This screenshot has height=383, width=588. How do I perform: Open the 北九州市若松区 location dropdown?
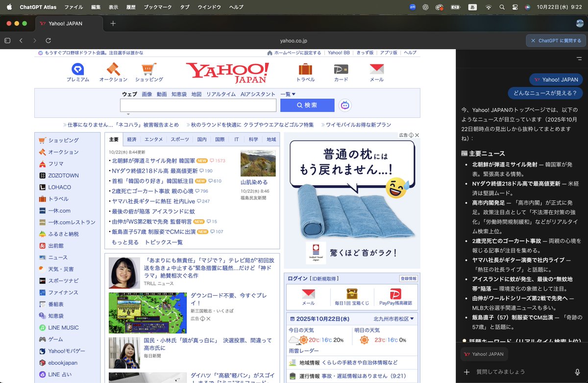pos(393,319)
